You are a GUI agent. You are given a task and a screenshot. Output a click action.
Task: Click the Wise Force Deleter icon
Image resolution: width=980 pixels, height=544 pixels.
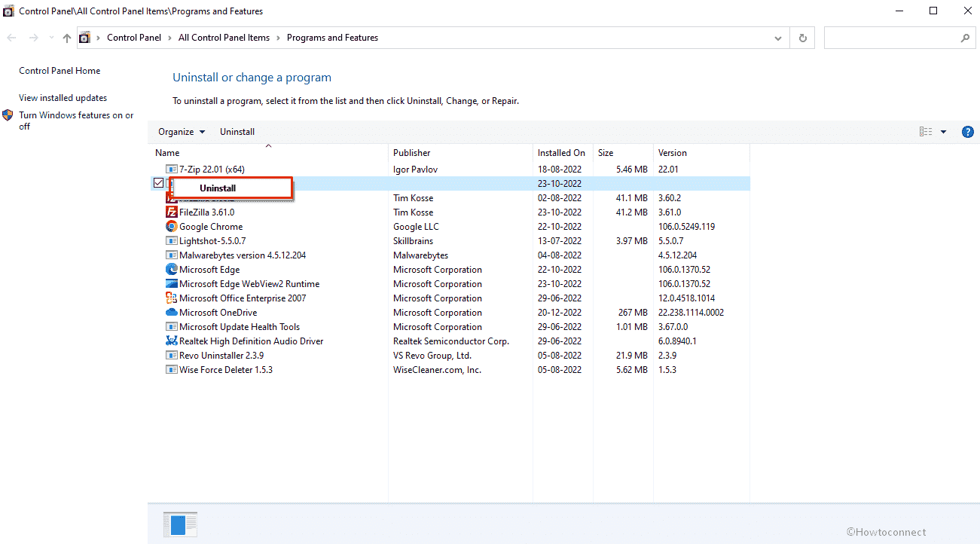(x=172, y=370)
